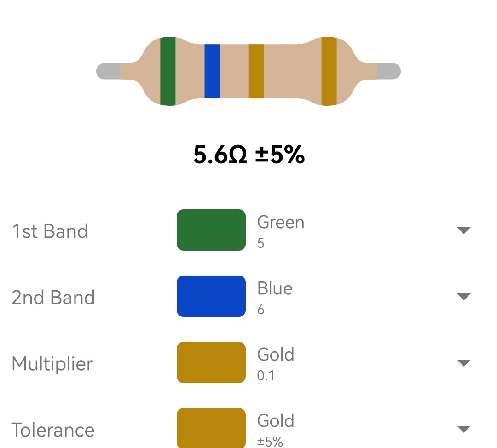497x448 pixels.
Task: Click the gold tolerance band on resistor
Action: coord(329,71)
